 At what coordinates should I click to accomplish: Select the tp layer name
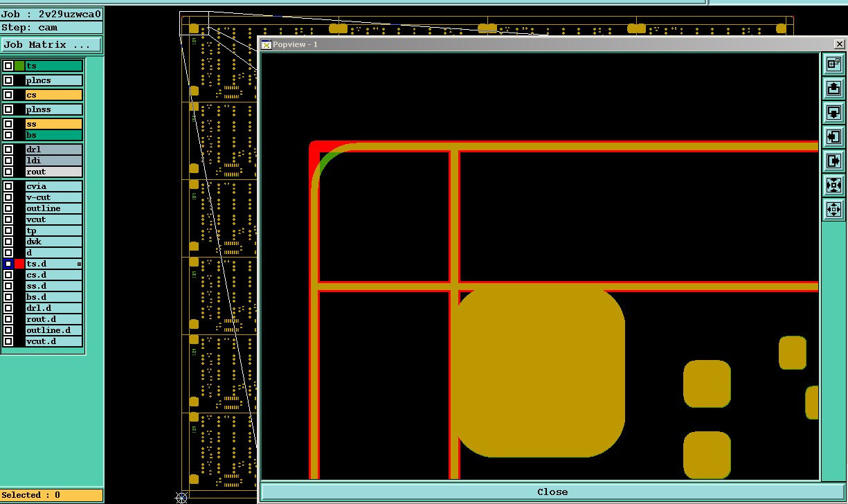coord(54,231)
